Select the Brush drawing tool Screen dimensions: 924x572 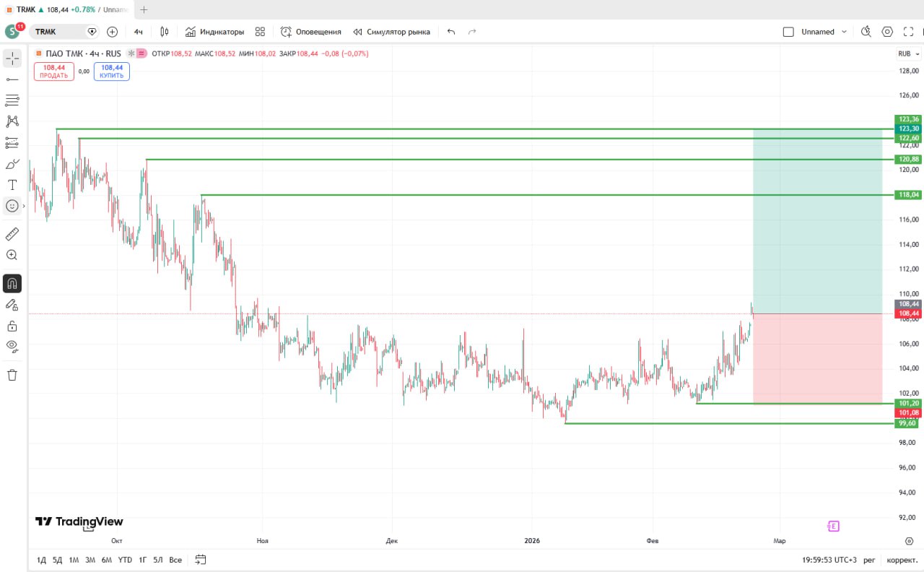point(12,164)
